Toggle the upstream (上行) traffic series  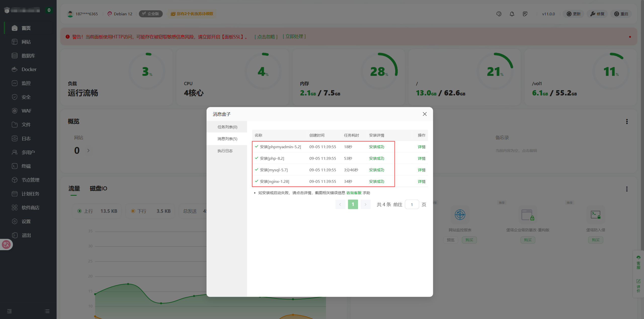pyautogui.click(x=79, y=211)
